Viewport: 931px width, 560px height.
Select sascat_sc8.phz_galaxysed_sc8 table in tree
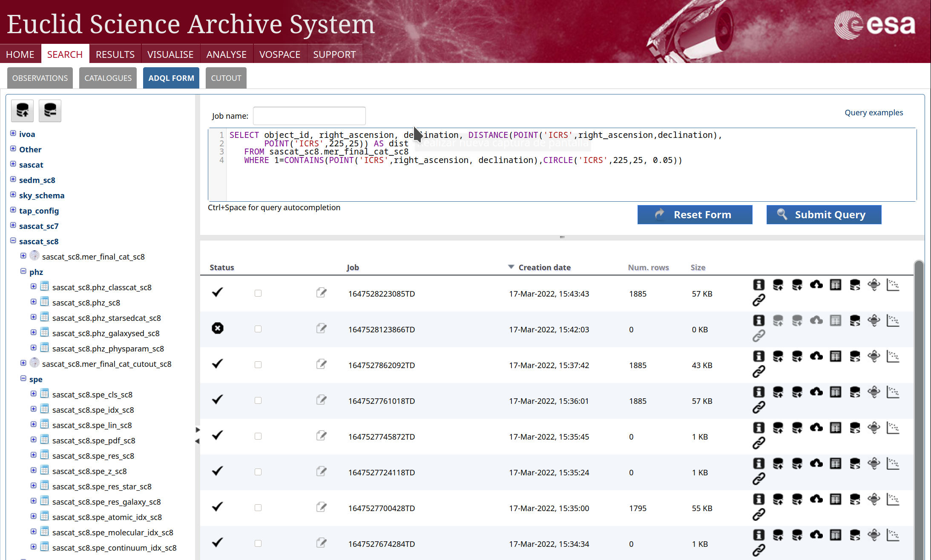tap(106, 333)
